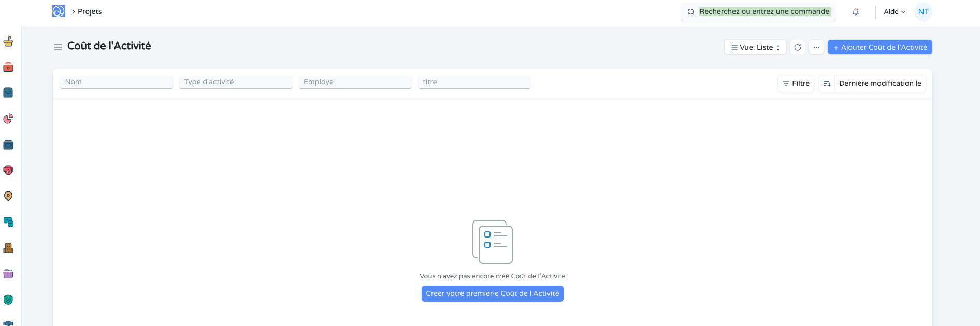Open the Vue: Liste view switcher
Screen dimensions: 980x326
pos(755,47)
